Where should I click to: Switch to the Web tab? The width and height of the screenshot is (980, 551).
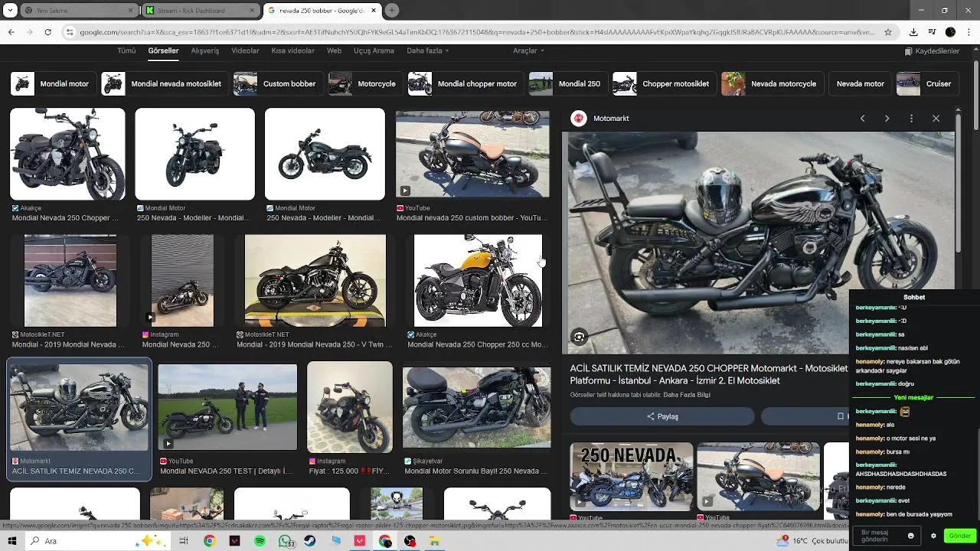coord(334,51)
